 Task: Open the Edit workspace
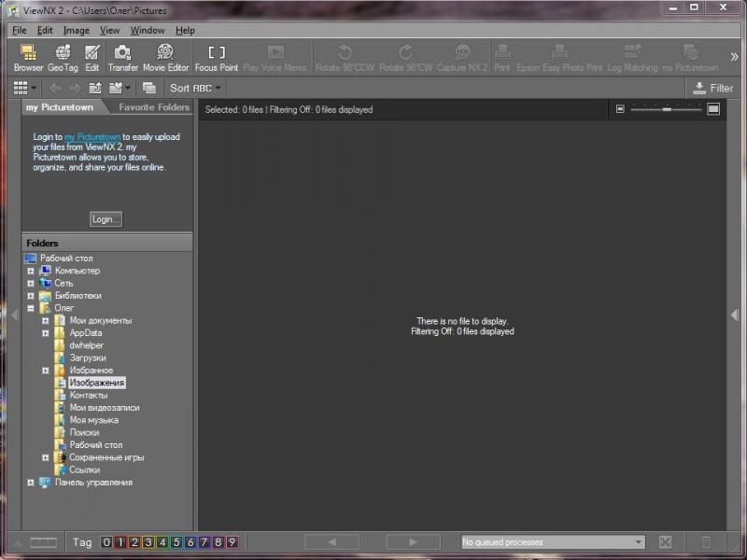(92, 58)
